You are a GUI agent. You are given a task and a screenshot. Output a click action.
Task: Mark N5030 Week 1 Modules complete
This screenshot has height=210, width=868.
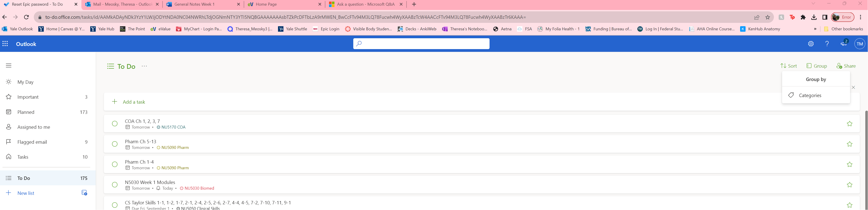point(115,185)
